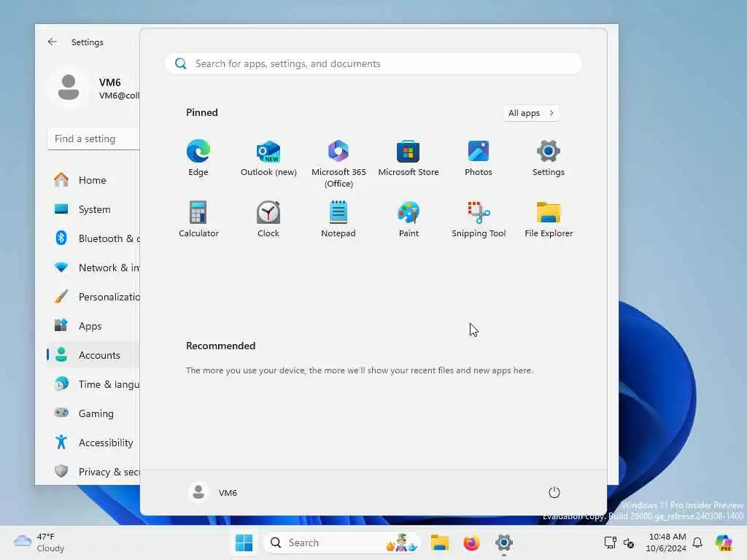Click the Windows Start button on taskbar
This screenshot has width=747, height=560.
(244, 542)
